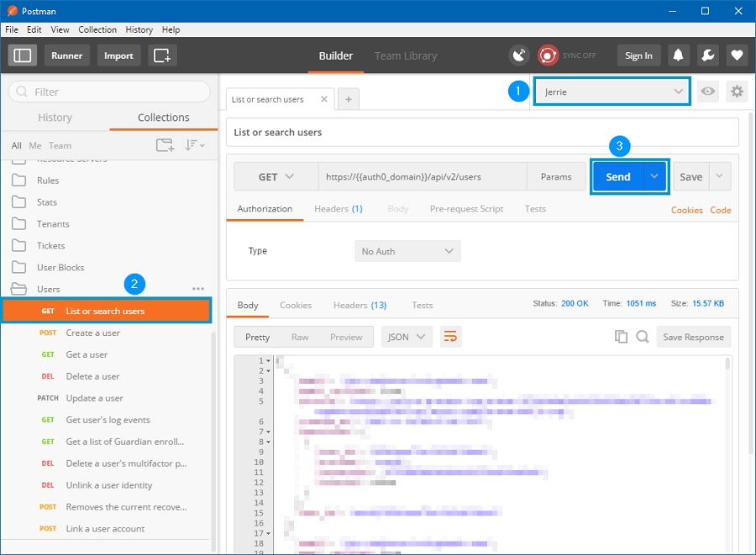Close the List or search users tab
756x555 pixels.
click(324, 99)
